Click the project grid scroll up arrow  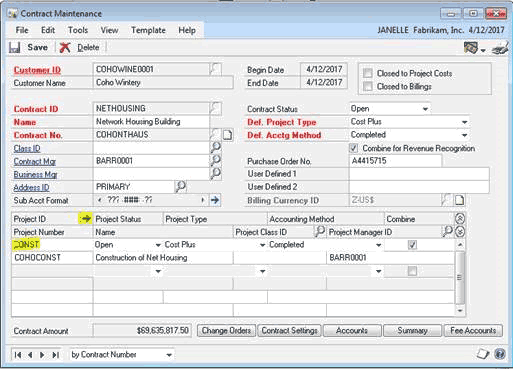[x=460, y=245]
